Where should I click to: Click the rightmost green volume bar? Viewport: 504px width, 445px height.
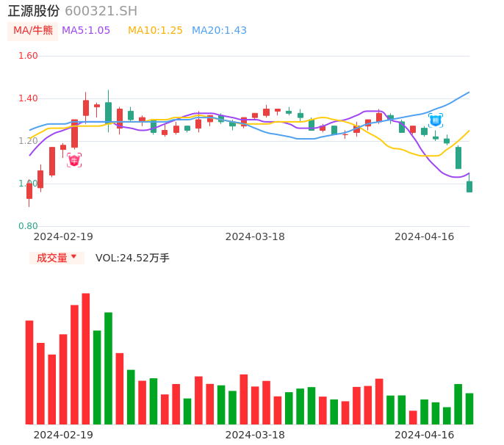tap(469, 409)
